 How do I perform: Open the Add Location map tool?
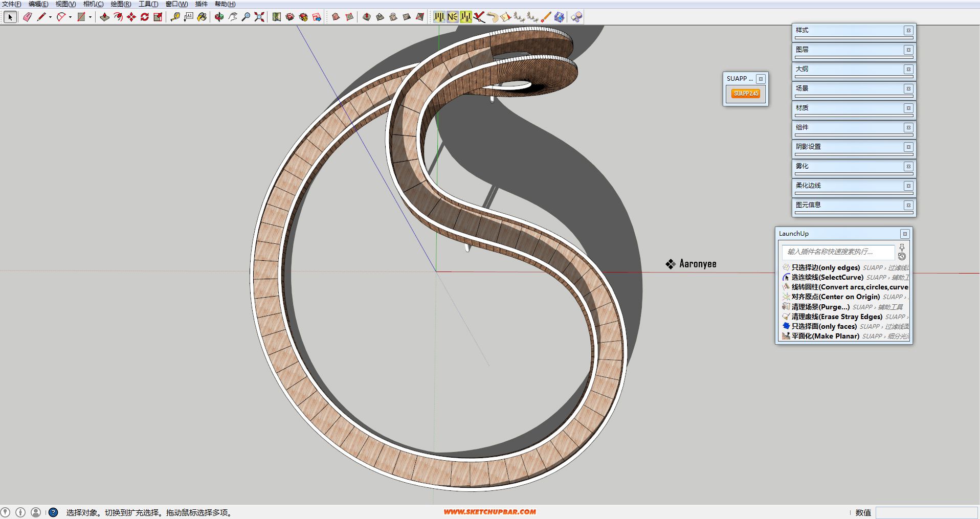click(277, 17)
